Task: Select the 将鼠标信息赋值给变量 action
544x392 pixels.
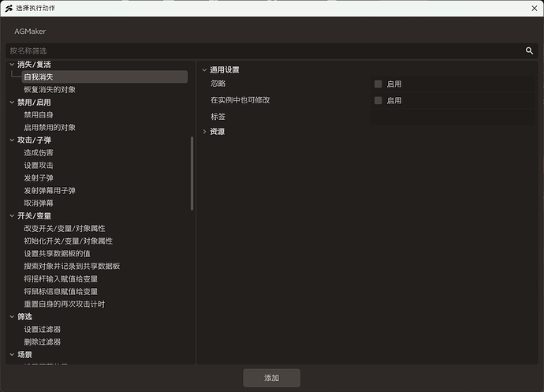Action: click(61, 291)
